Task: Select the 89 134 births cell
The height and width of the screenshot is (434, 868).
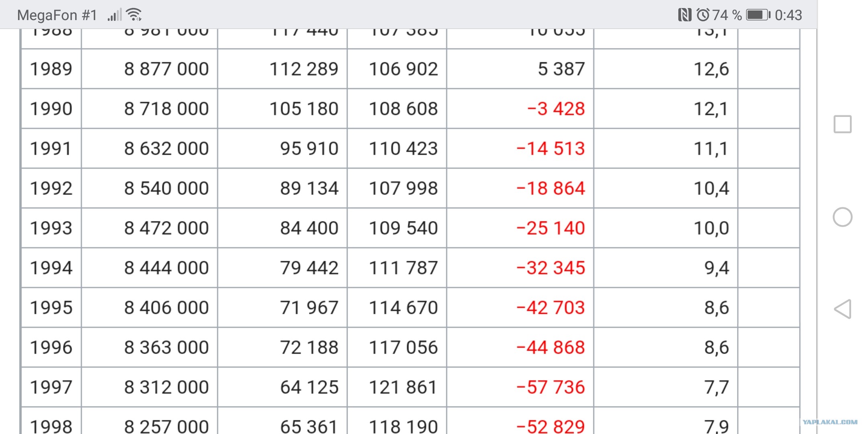Action: point(283,188)
